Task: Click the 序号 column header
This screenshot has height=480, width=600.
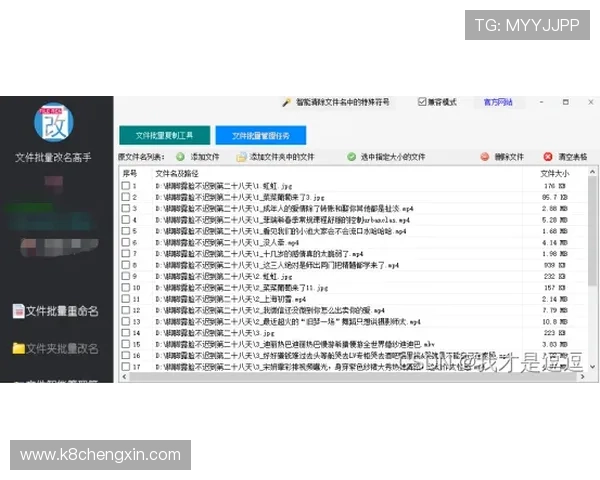Action: 130,173
